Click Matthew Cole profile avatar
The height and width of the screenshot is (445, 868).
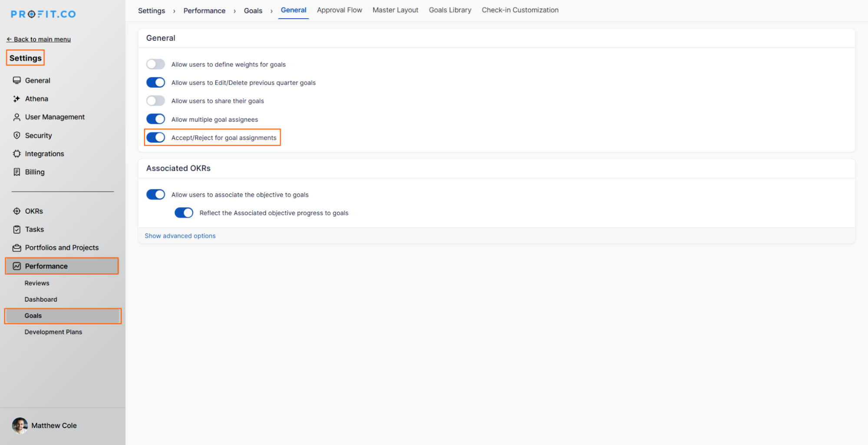20,425
